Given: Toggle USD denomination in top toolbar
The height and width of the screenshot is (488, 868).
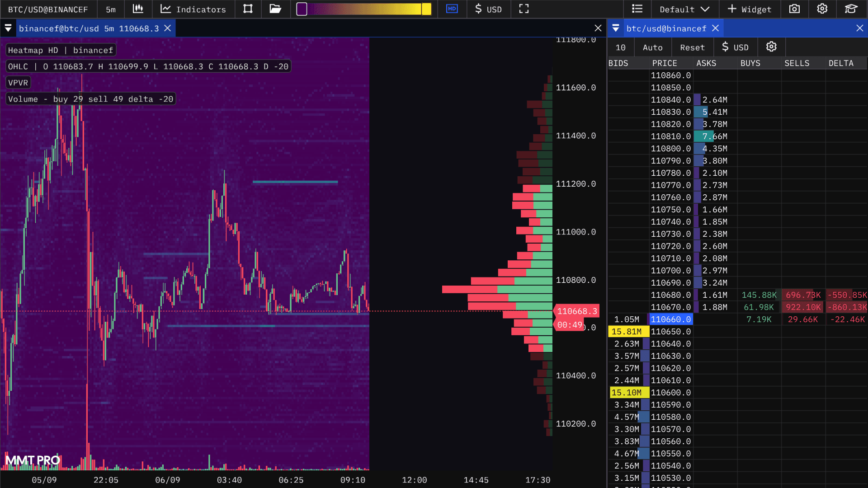Looking at the screenshot, I should (488, 9).
